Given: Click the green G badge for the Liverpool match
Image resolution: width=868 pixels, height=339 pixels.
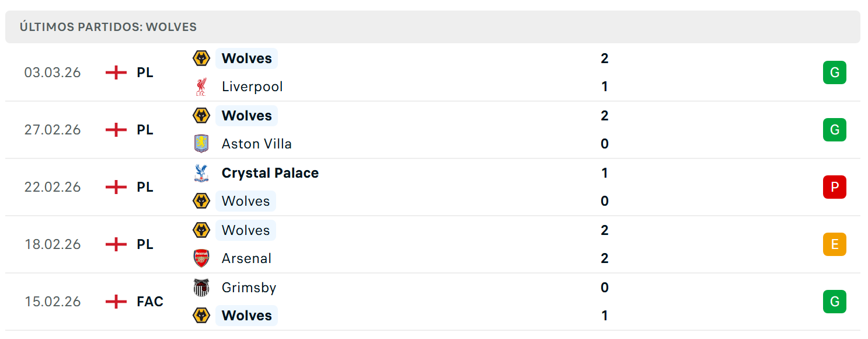Looking at the screenshot, I should (x=835, y=72).
